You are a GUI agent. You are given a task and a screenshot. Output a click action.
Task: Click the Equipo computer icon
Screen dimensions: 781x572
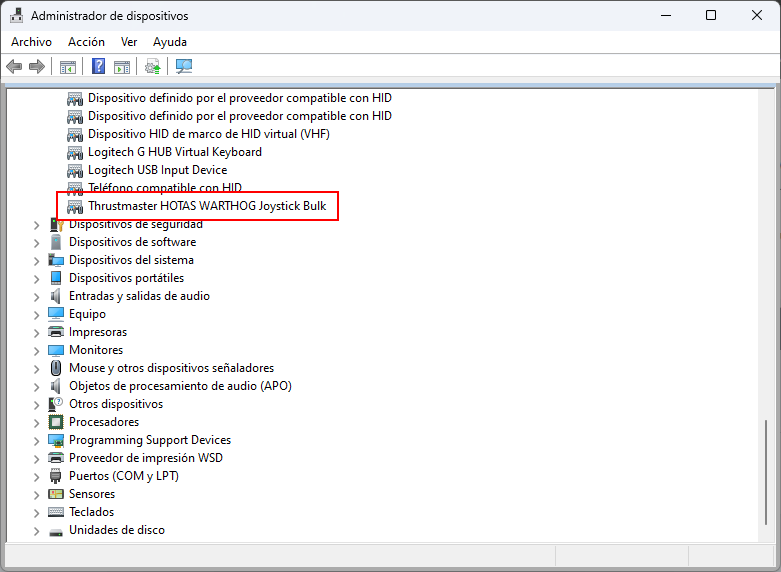click(56, 314)
